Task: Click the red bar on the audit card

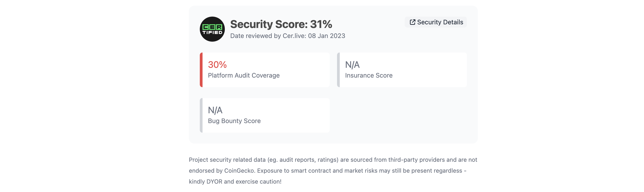Action: [x=201, y=70]
